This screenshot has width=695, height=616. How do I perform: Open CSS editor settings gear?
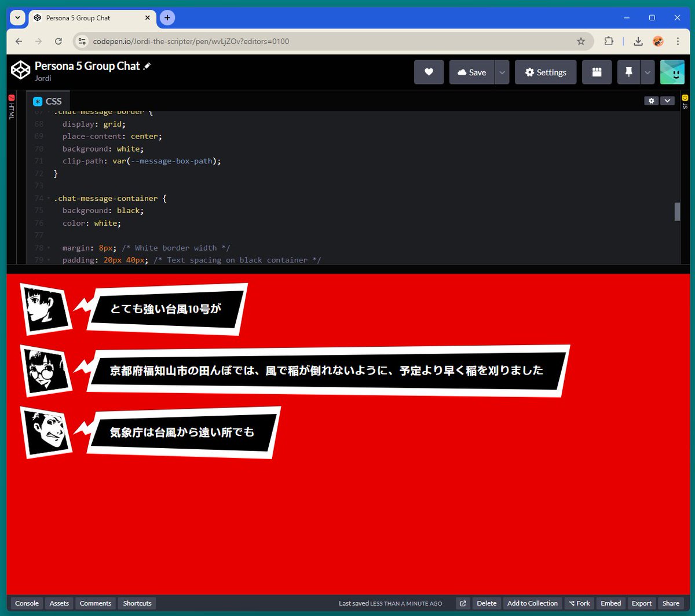[x=652, y=101]
